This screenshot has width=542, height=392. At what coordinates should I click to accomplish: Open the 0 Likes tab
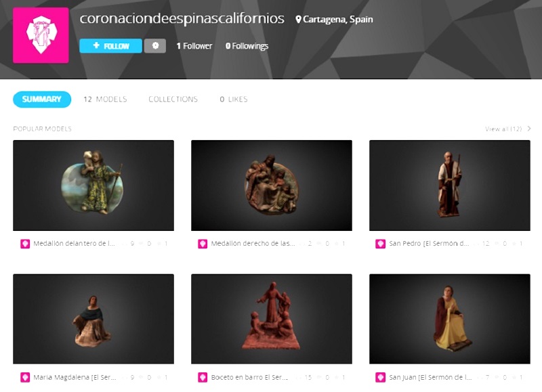coord(234,100)
